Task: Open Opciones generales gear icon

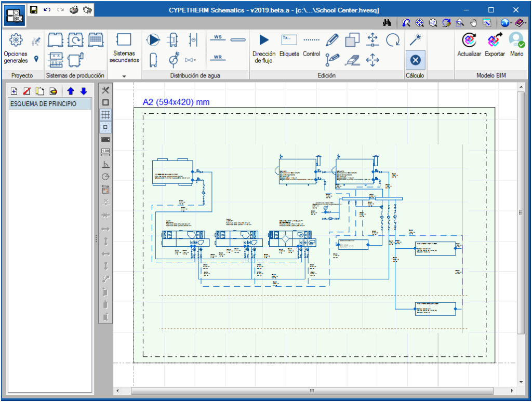Action: (16, 39)
